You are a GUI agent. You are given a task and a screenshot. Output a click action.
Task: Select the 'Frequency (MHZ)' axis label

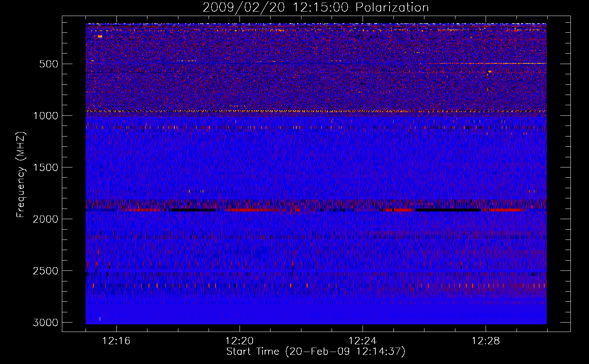21,175
